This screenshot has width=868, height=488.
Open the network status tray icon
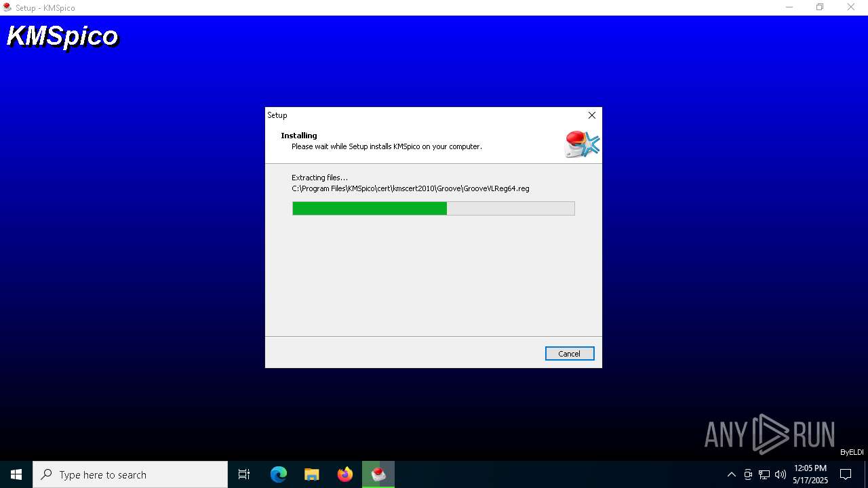(x=764, y=474)
